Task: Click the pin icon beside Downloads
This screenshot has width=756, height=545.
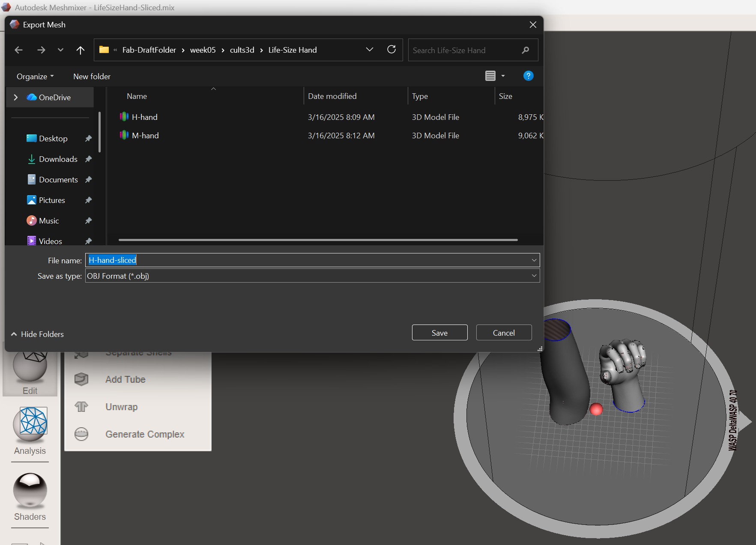Action: (88, 159)
